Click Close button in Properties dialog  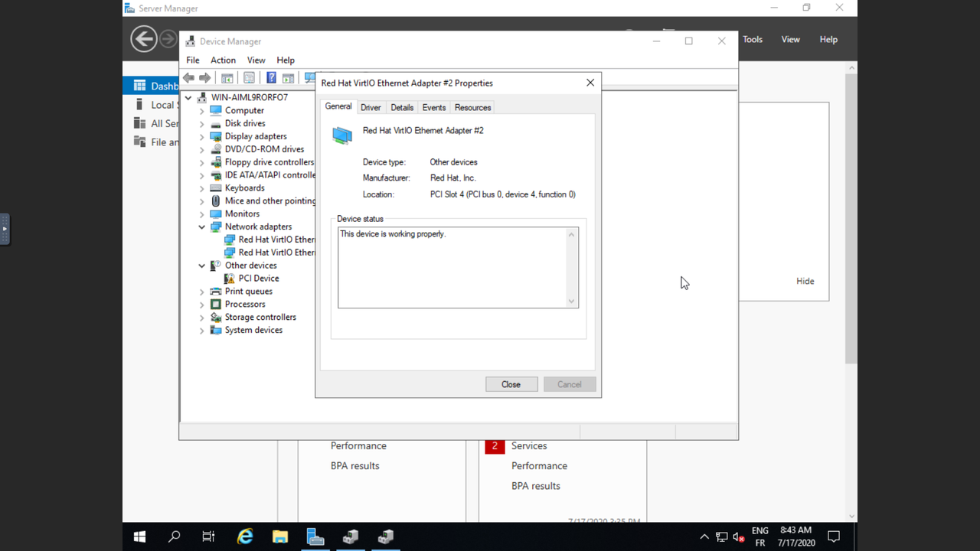point(511,384)
